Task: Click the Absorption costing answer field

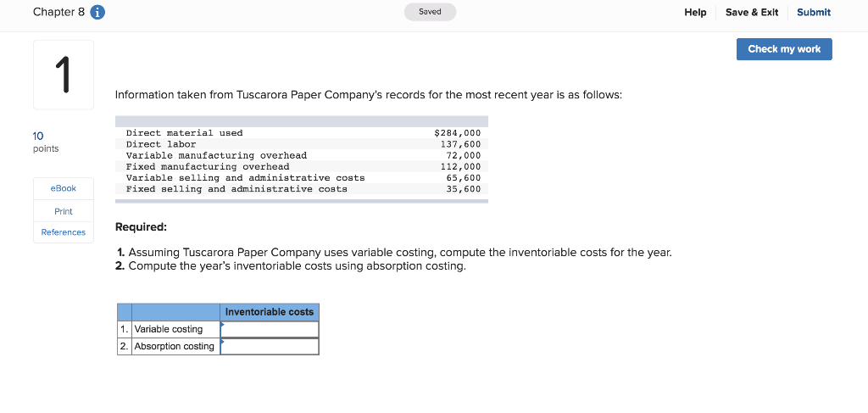Action: 270,347
